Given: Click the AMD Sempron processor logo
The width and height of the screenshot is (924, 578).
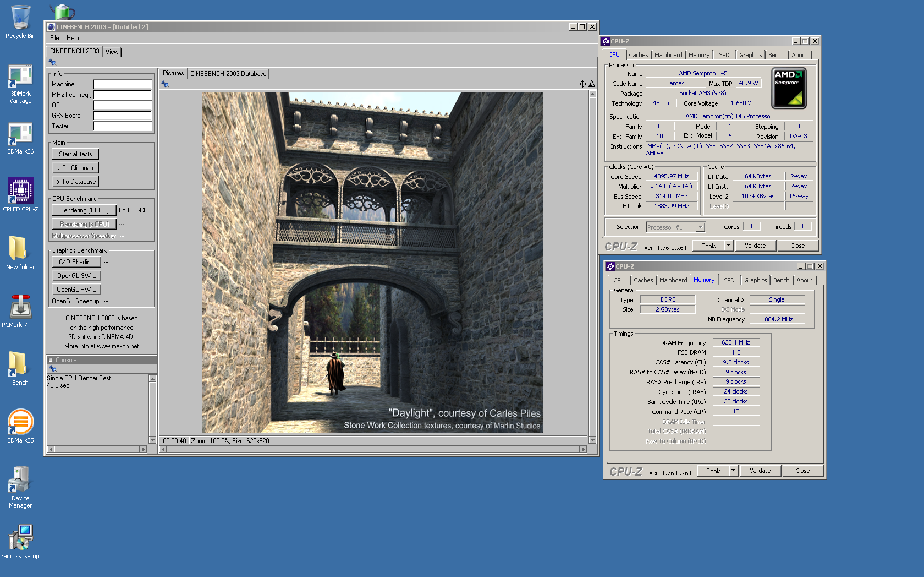Looking at the screenshot, I should pos(789,88).
